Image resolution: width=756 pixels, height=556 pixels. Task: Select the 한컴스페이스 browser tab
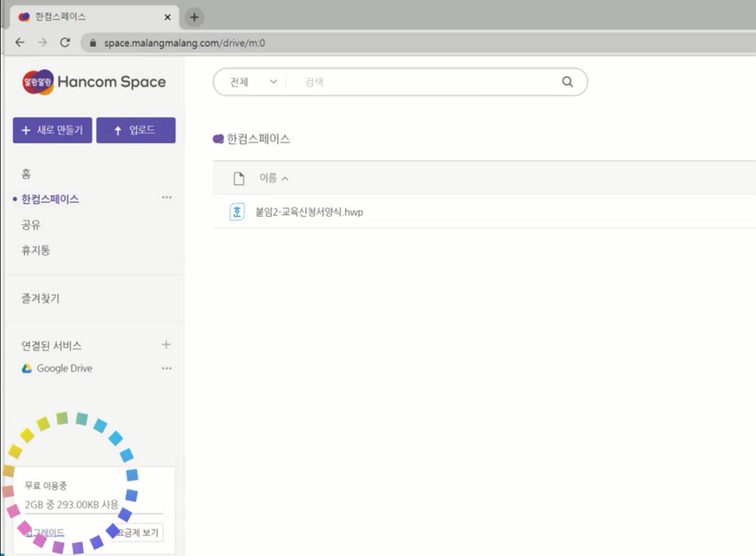(x=94, y=16)
